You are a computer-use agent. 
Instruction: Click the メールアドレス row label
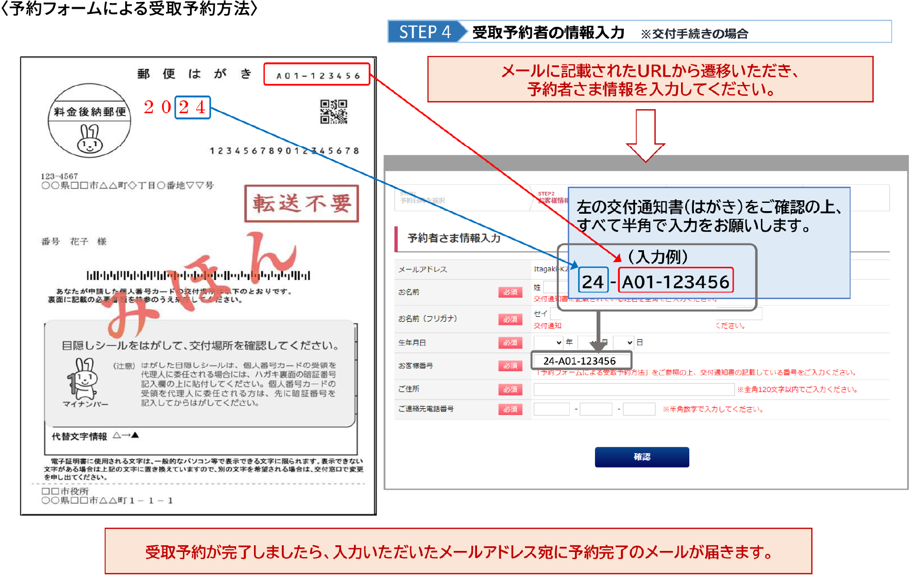tap(422, 269)
